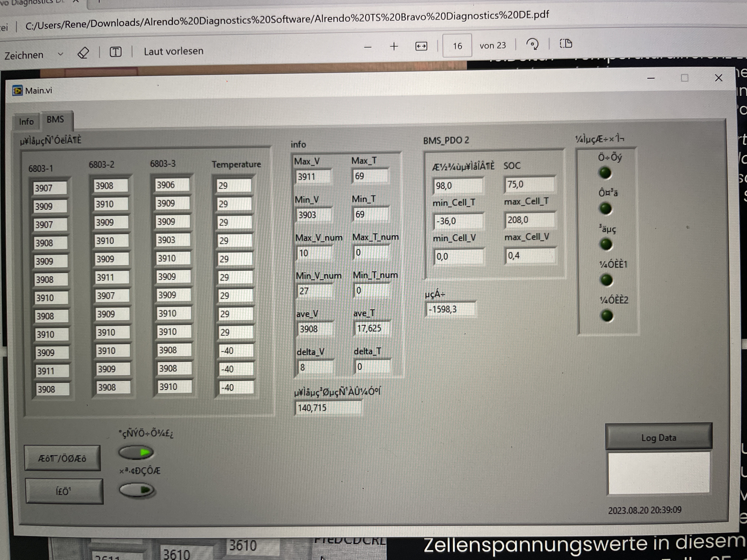This screenshot has height=560, width=747.
Task: Zoom out with the minus icon
Action: [x=368, y=47]
